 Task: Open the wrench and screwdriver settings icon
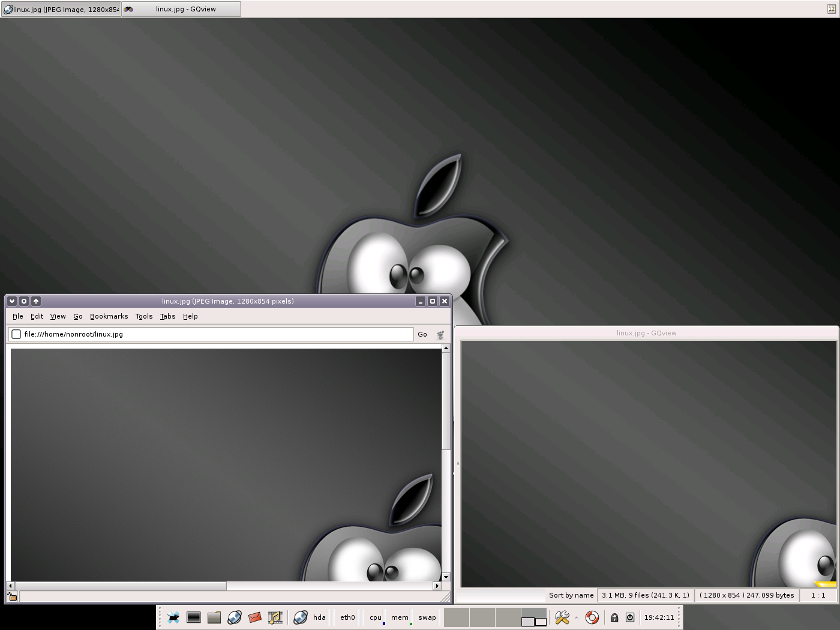pos(562,617)
